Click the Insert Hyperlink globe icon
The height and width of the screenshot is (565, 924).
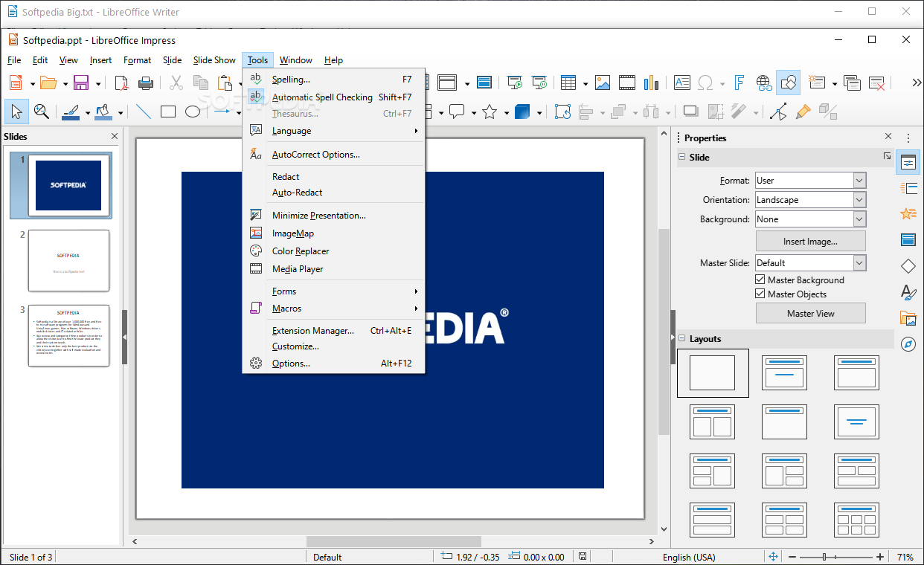click(x=764, y=83)
